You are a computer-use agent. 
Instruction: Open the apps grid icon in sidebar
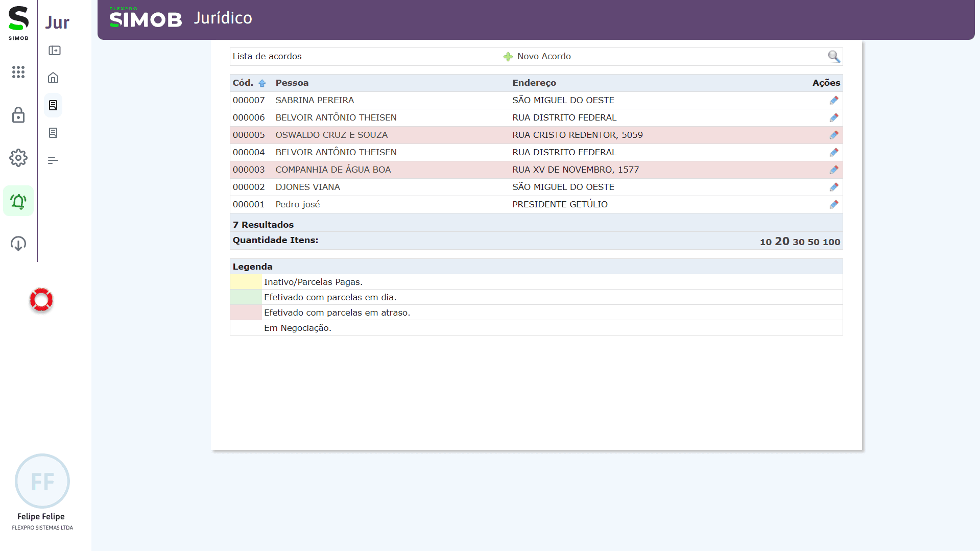pos(18,72)
